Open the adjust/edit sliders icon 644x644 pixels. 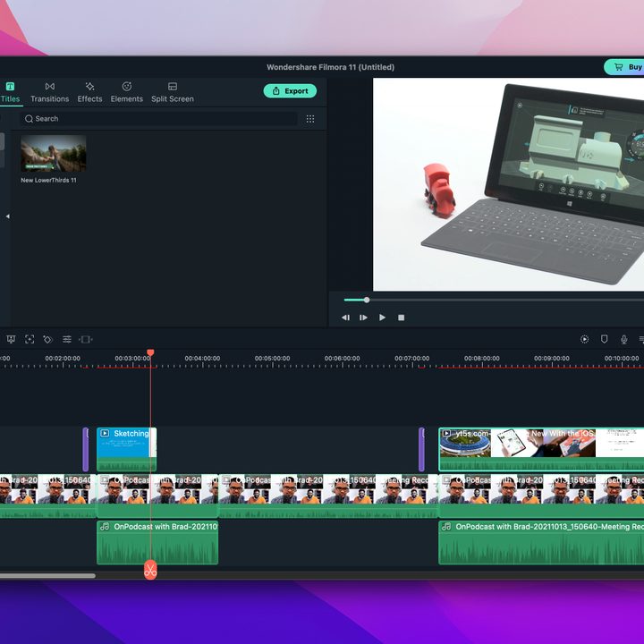point(67,339)
